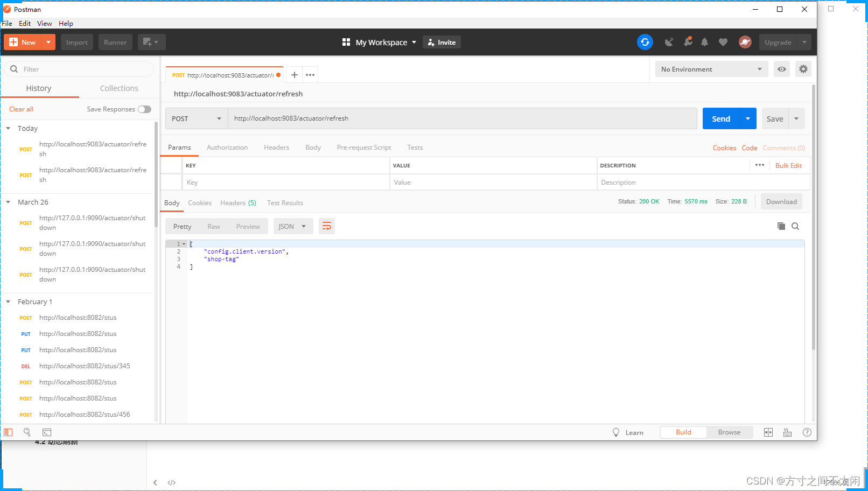868x491 pixels.
Task: Click the Bulk Edit link
Action: [x=788, y=165]
